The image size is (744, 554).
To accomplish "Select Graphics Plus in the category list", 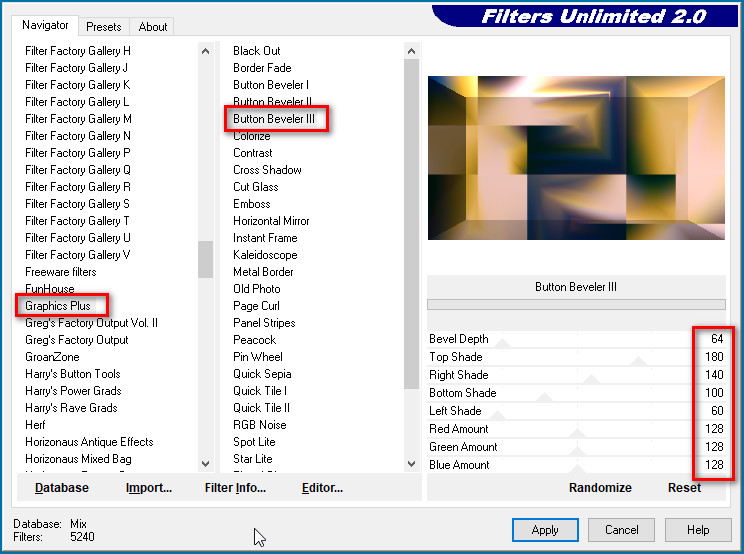I will pos(58,306).
